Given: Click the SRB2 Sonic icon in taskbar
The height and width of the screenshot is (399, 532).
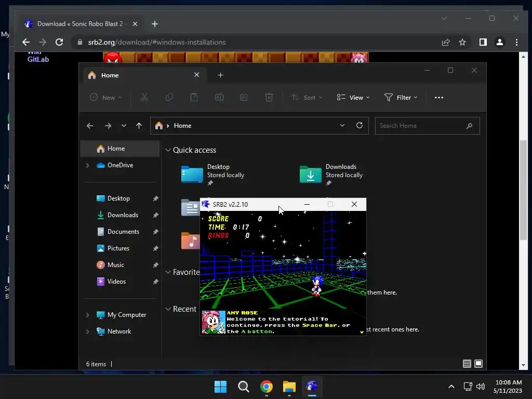Looking at the screenshot, I should point(312,387).
